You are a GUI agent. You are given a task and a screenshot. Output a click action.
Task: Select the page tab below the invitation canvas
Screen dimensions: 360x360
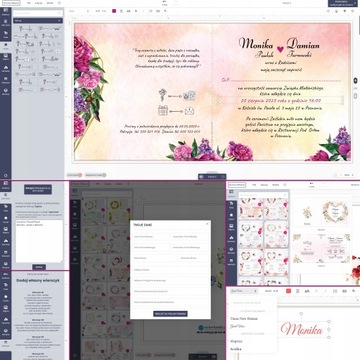tap(212, 176)
